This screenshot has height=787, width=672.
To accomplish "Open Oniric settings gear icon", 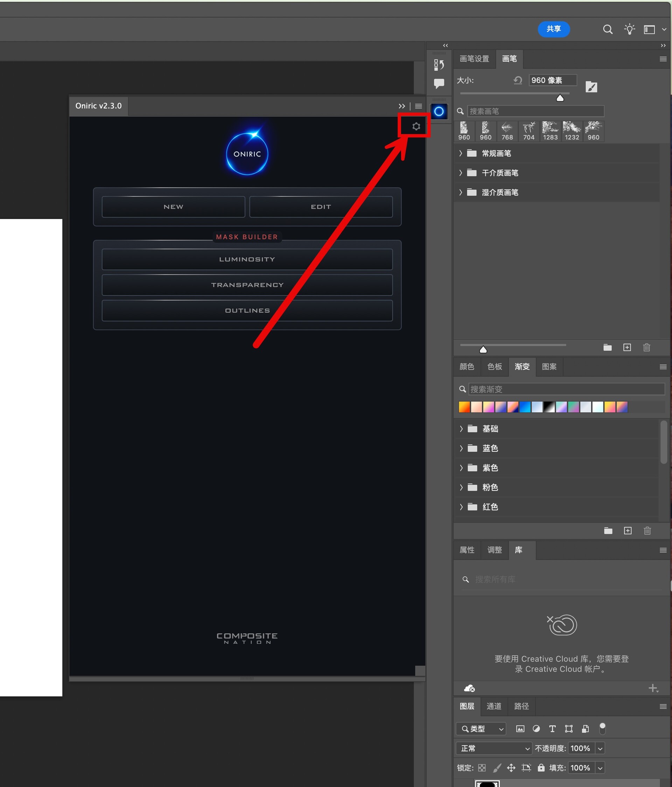I will pyautogui.click(x=416, y=126).
